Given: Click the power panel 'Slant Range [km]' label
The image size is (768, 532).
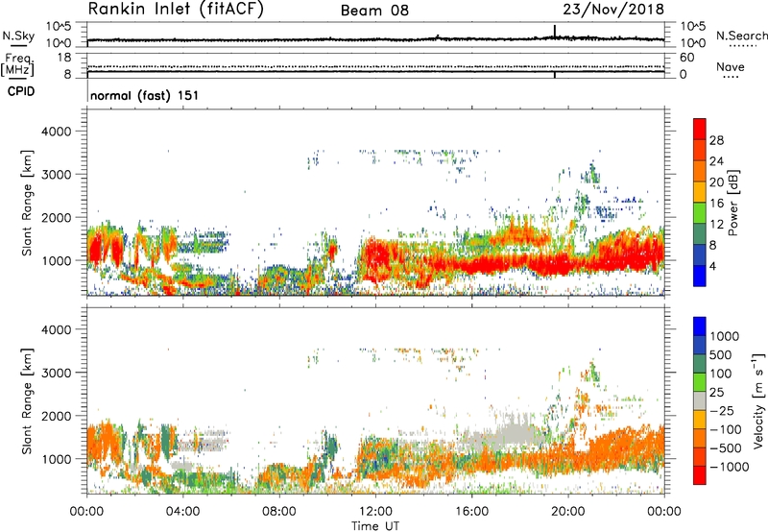Looking at the screenshot, I should pos(27,203).
